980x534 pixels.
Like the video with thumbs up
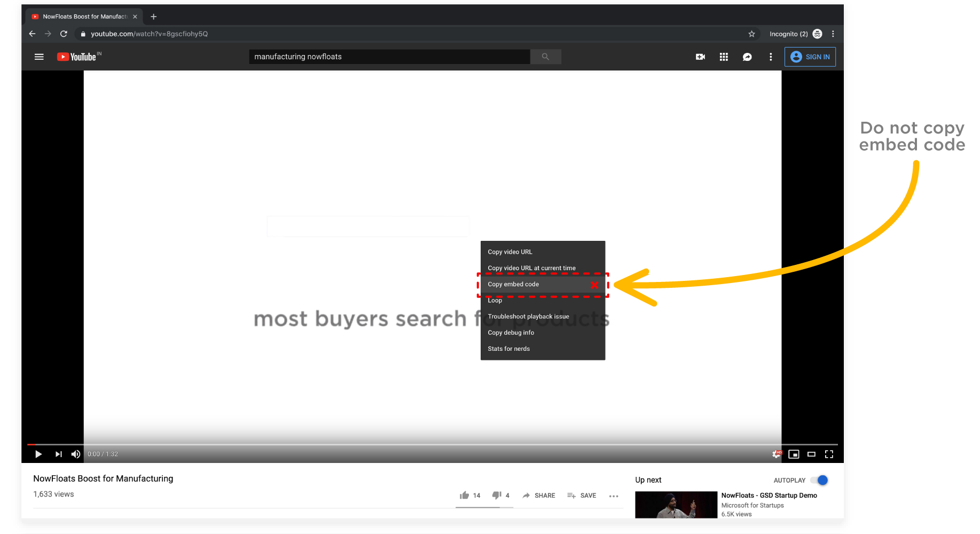coord(465,495)
